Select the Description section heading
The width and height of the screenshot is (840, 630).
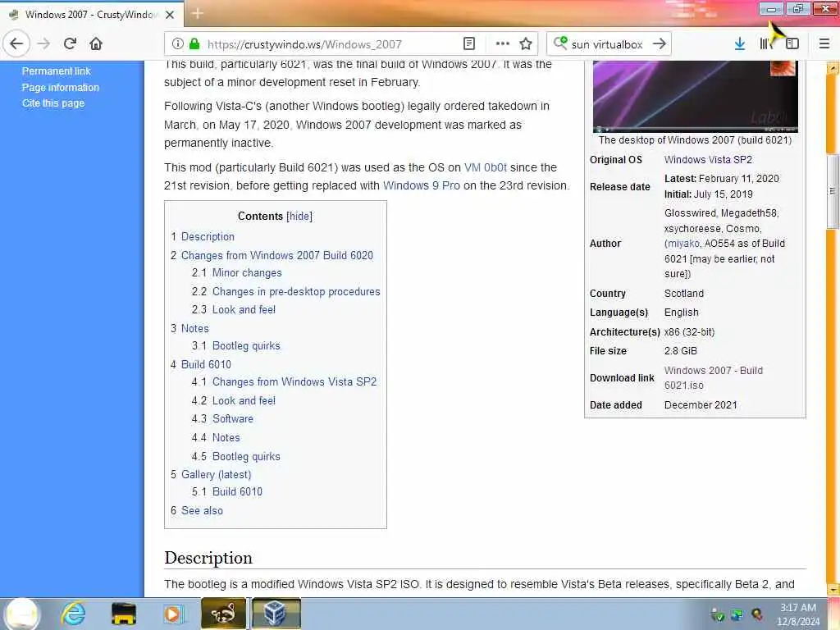point(208,558)
